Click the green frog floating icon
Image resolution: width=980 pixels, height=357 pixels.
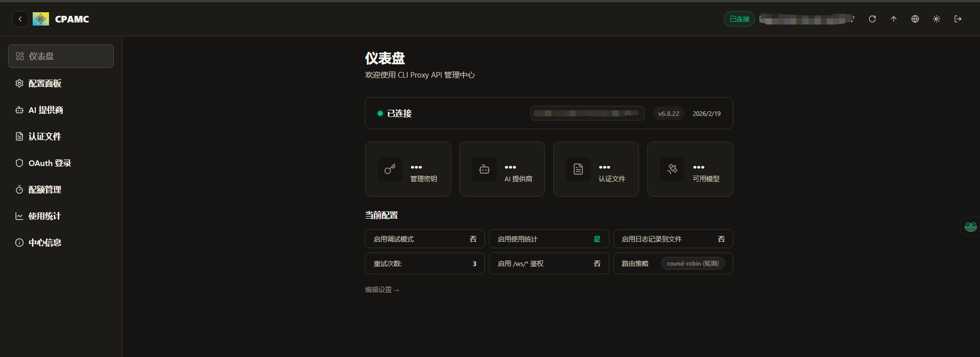(970, 226)
